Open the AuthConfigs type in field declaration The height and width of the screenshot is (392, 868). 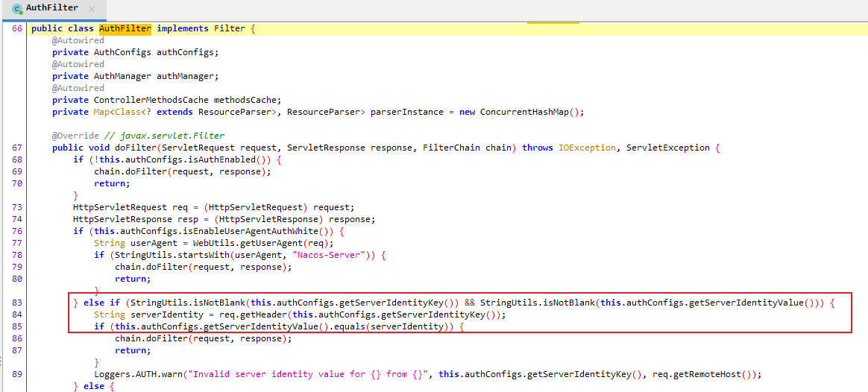(x=123, y=52)
